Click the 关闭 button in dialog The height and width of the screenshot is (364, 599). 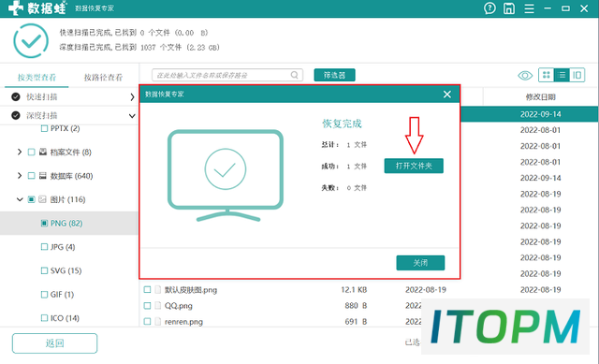click(420, 263)
